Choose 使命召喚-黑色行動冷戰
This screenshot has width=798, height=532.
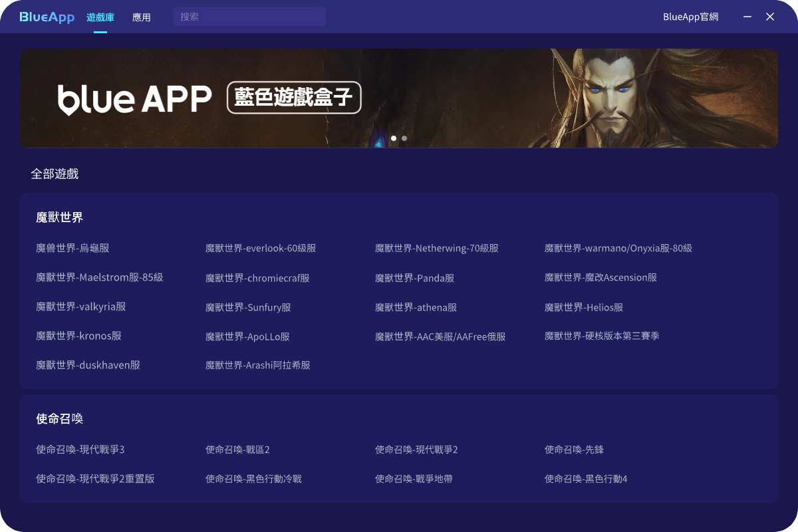point(253,479)
